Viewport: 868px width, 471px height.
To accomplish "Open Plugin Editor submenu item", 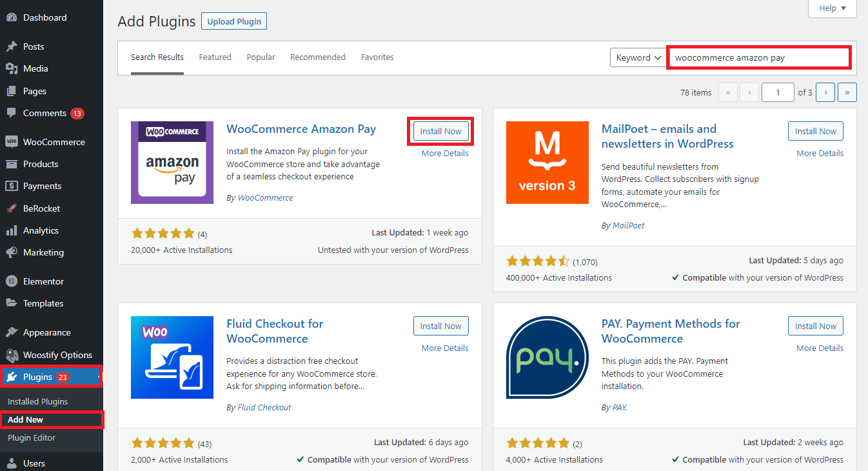I will tap(32, 437).
